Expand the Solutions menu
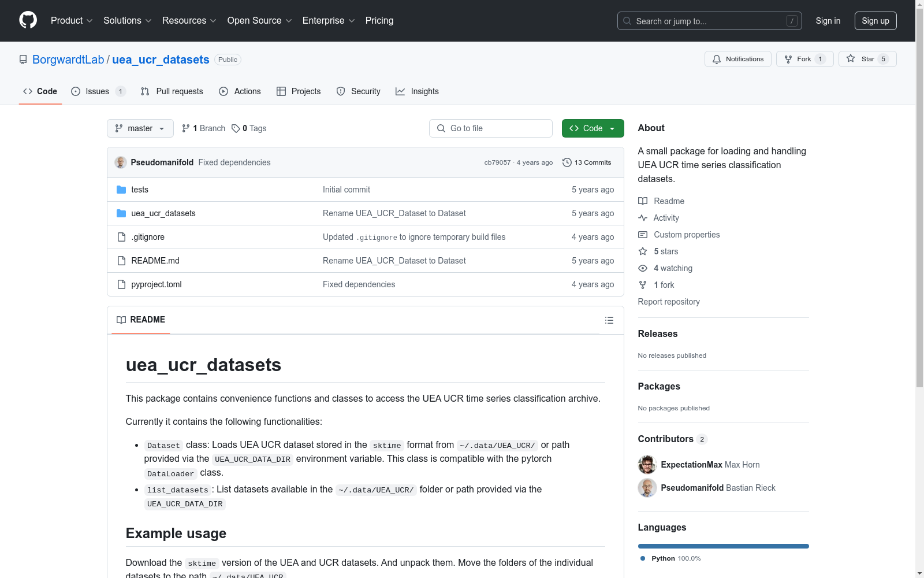 tap(128, 20)
